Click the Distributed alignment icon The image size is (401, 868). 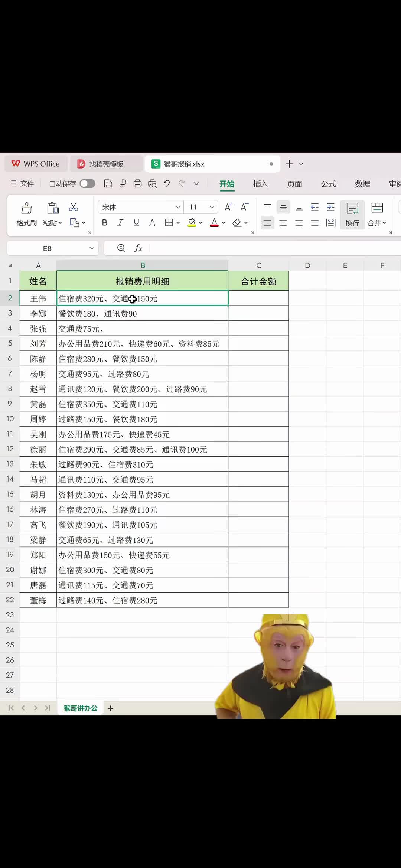[330, 223]
